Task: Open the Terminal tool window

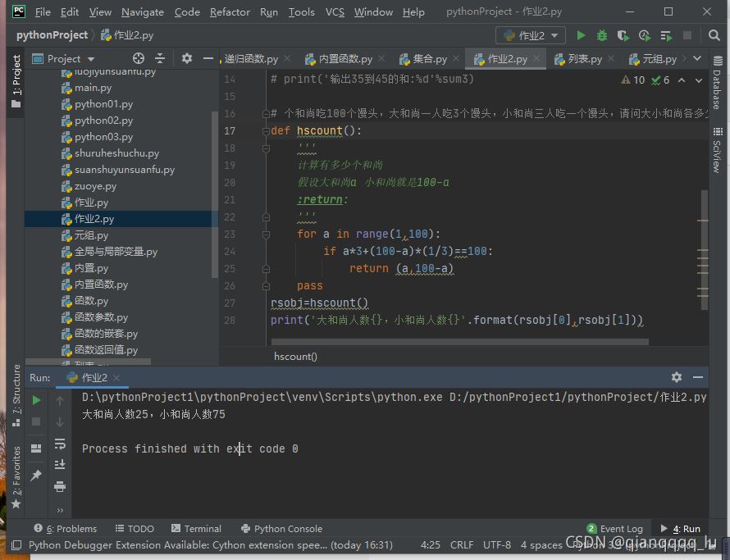Action: (196, 529)
